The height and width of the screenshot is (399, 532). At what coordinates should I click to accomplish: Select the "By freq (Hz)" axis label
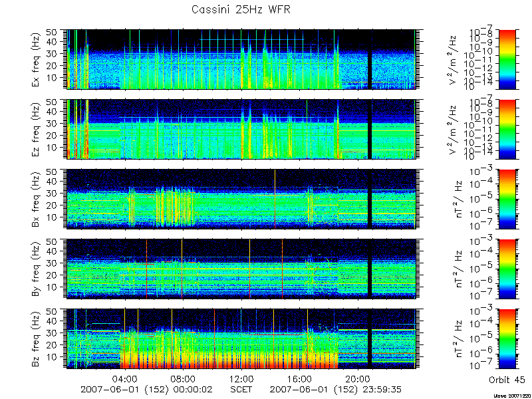tap(36, 269)
